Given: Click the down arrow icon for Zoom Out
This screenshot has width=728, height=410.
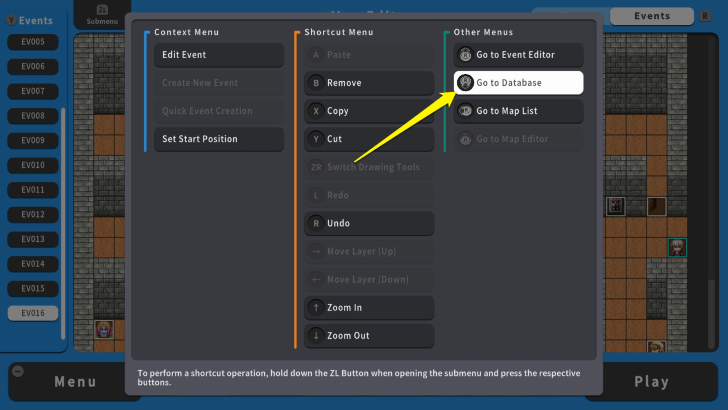Looking at the screenshot, I should [x=316, y=335].
